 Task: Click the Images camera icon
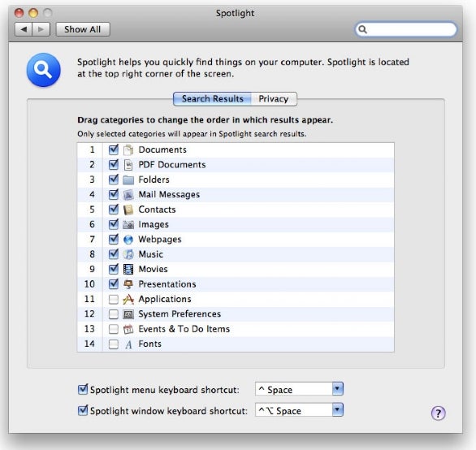tap(128, 224)
